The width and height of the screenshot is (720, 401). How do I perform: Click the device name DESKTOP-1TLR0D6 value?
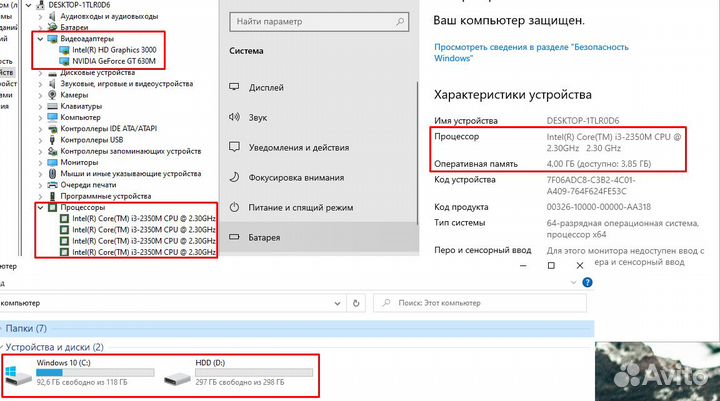583,121
